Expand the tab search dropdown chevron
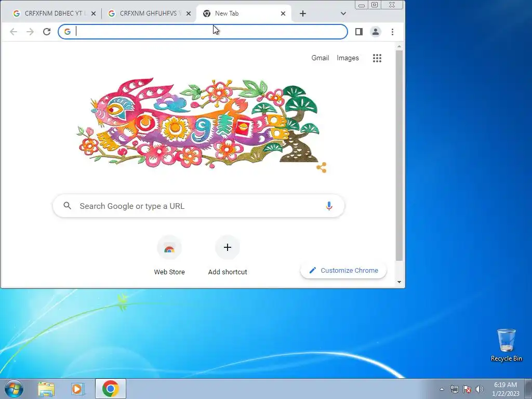Image resolution: width=532 pixels, height=399 pixels. click(343, 14)
